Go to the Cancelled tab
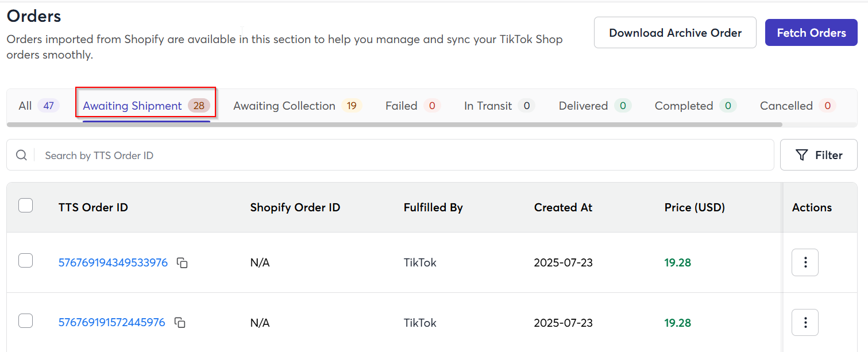This screenshot has width=868, height=352. (x=797, y=106)
